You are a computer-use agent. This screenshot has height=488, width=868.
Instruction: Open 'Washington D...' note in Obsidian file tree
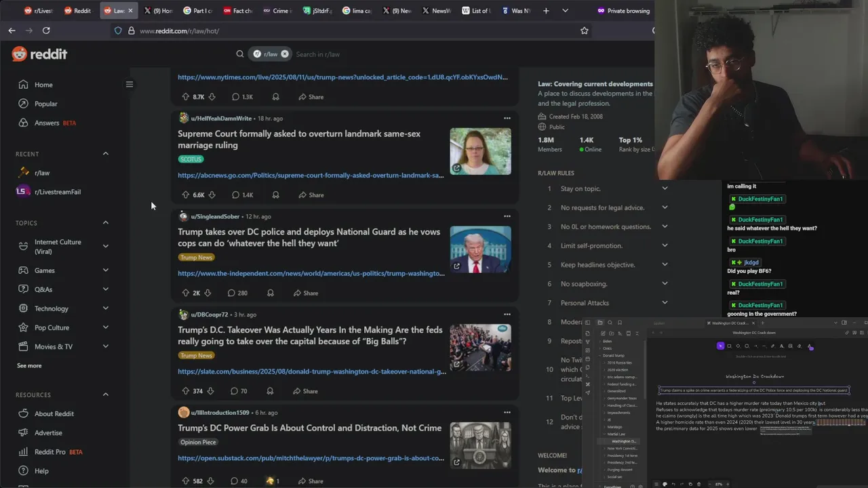coord(624,441)
